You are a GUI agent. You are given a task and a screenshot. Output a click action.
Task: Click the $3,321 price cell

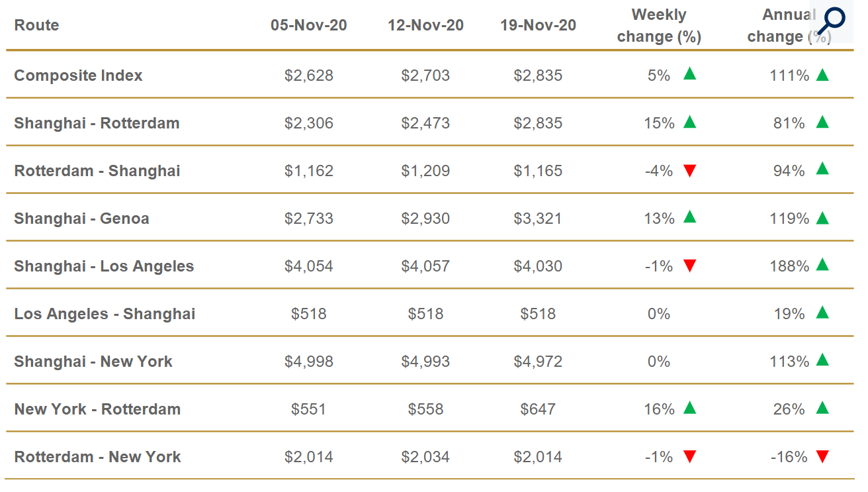click(538, 219)
